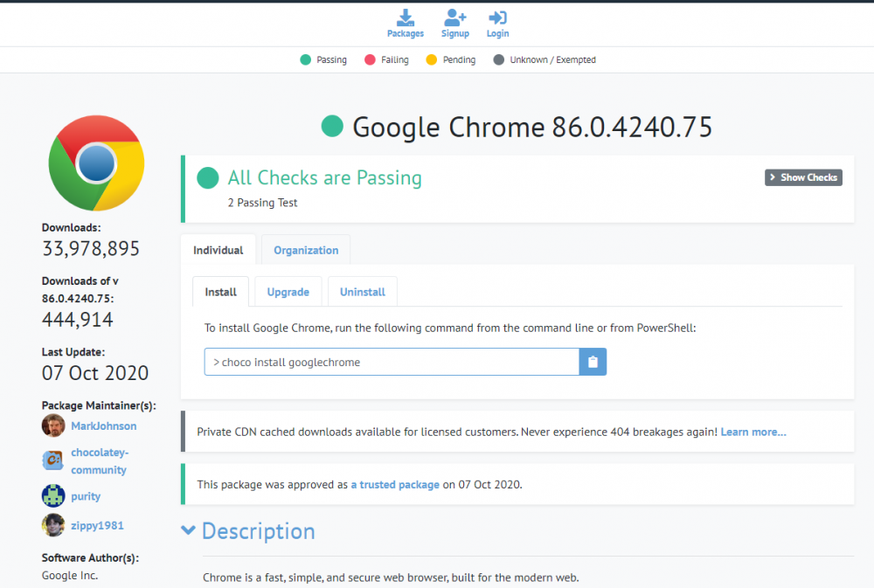874x588 pixels.
Task: Click the yellow Pending legend dot
Action: tap(432, 59)
